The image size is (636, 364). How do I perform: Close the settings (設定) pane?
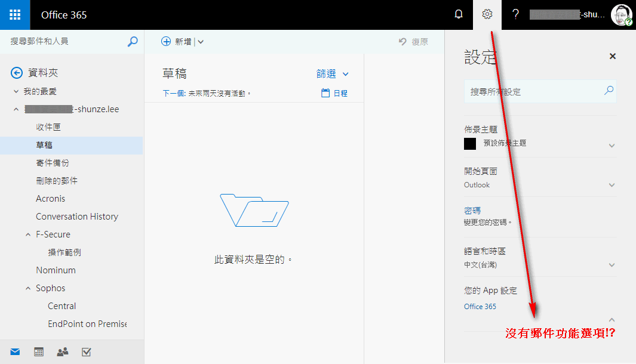click(613, 56)
